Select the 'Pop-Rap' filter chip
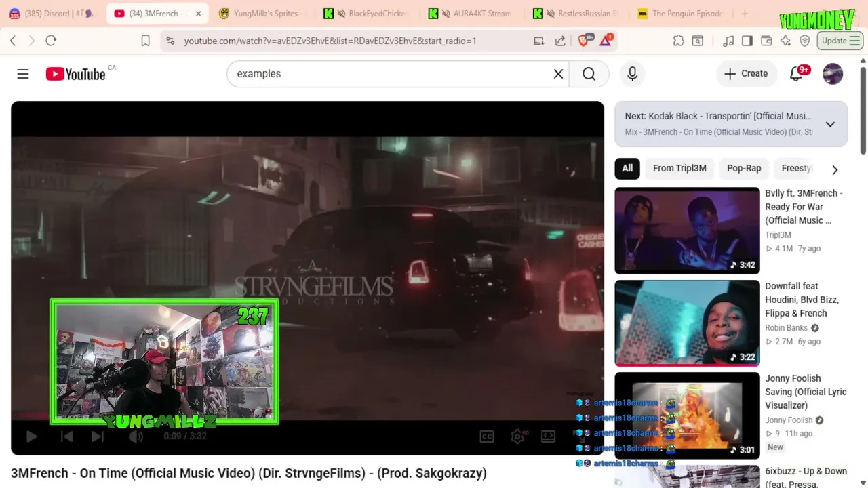 (744, 168)
